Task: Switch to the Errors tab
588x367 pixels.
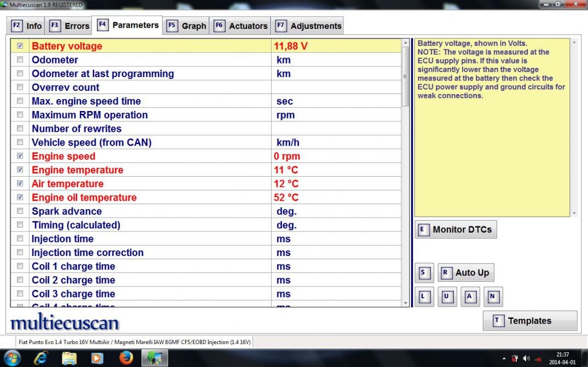Action: [70, 26]
